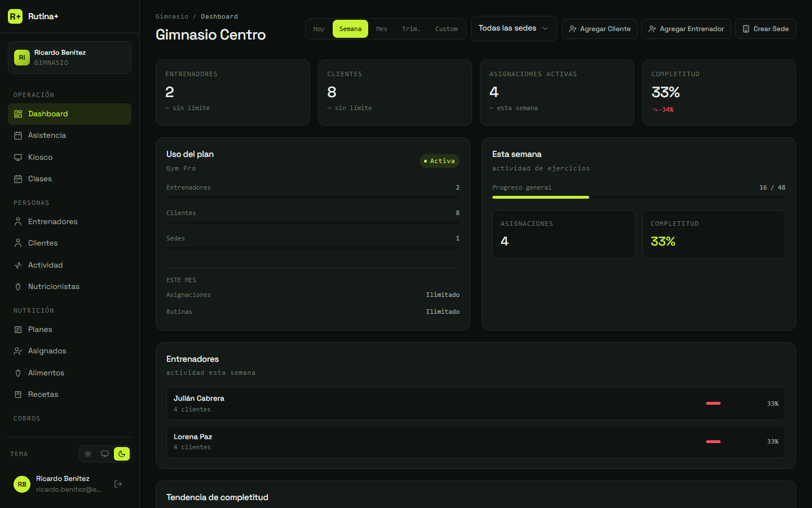Click the Actividad pulse icon
The height and width of the screenshot is (508, 812).
[x=18, y=265]
